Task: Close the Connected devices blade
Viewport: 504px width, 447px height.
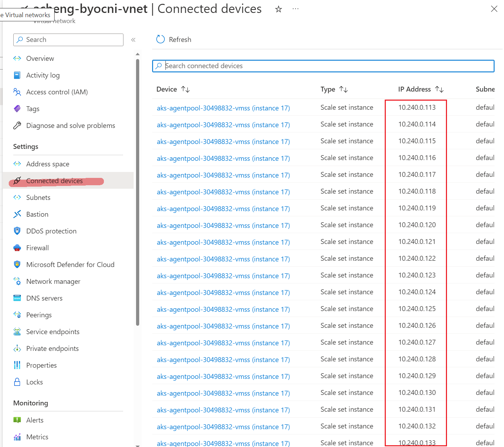Action: [x=494, y=9]
